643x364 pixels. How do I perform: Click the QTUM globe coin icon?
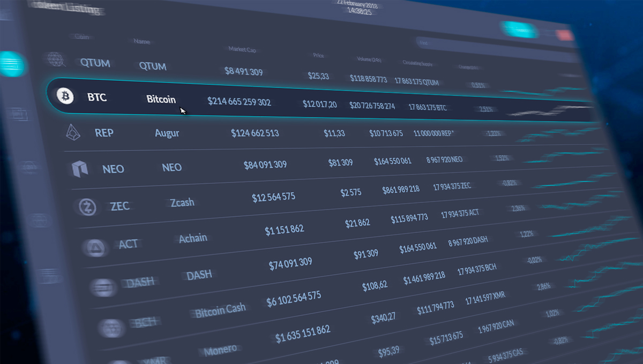(x=55, y=59)
